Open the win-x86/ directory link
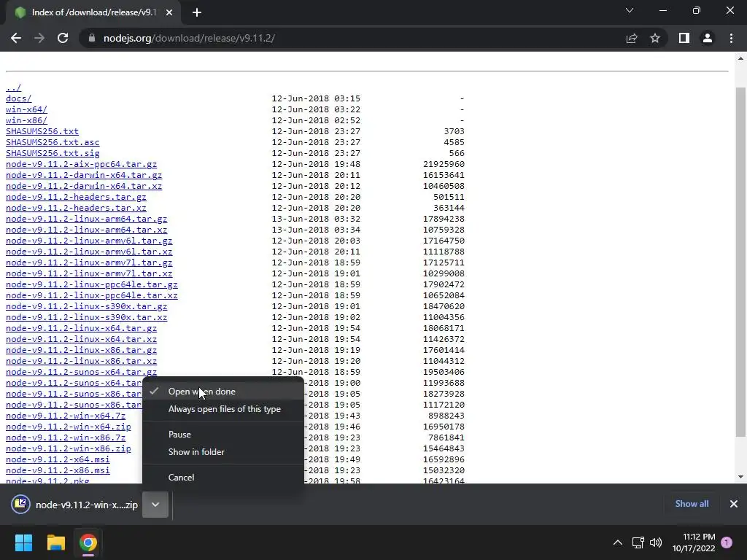 [27, 120]
